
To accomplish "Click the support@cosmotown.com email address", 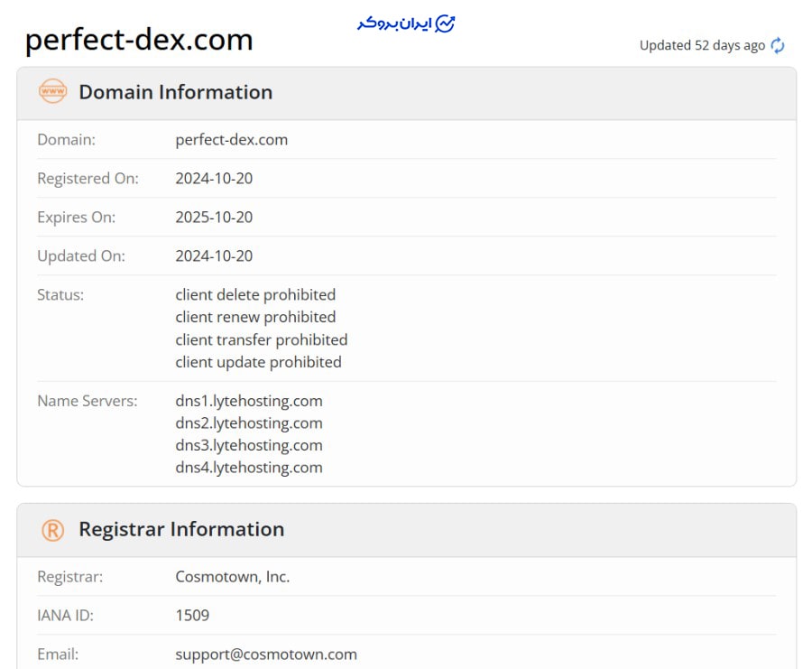I will (266, 654).
